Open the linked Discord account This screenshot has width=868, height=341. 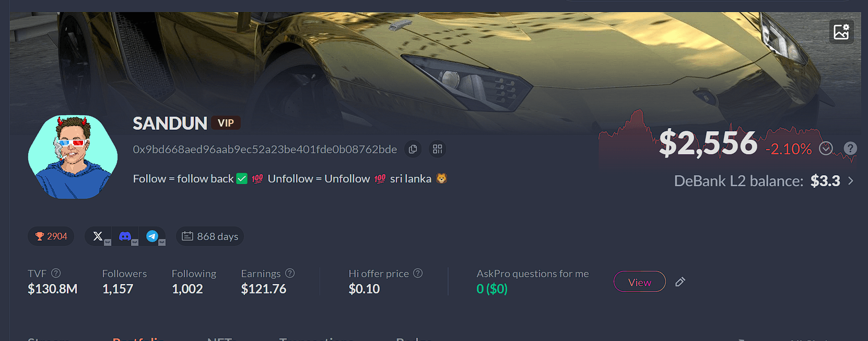(125, 236)
